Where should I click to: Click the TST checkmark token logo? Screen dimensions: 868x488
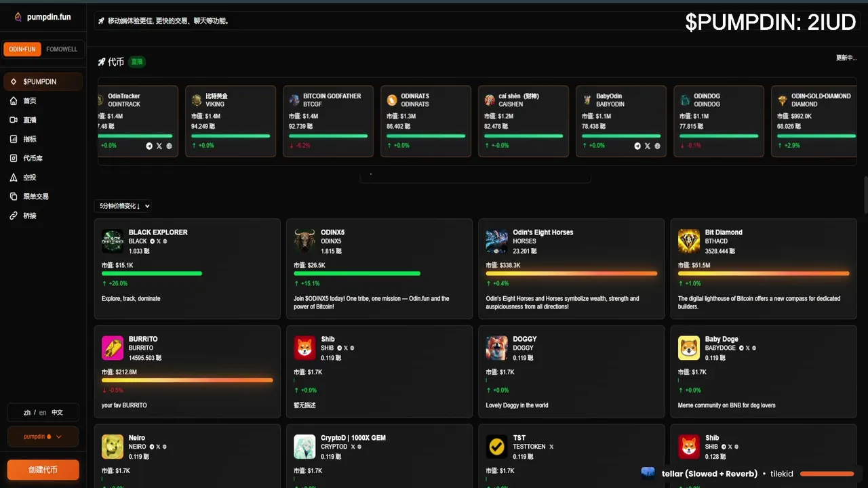click(x=497, y=447)
